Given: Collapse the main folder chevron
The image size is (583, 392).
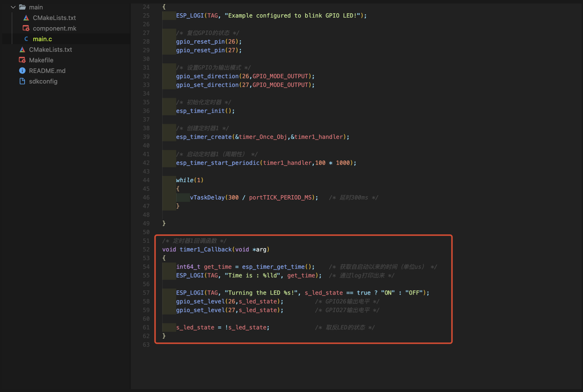Looking at the screenshot, I should point(13,7).
